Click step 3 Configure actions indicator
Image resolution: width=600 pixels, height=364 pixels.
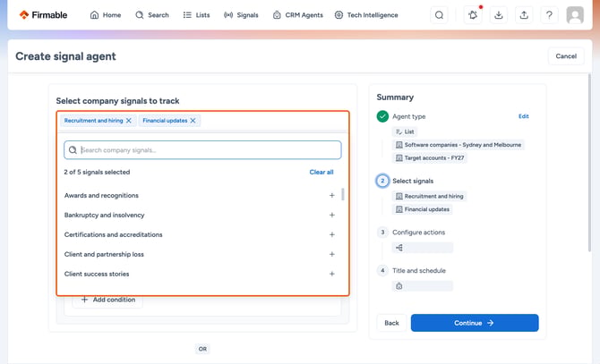tap(382, 233)
